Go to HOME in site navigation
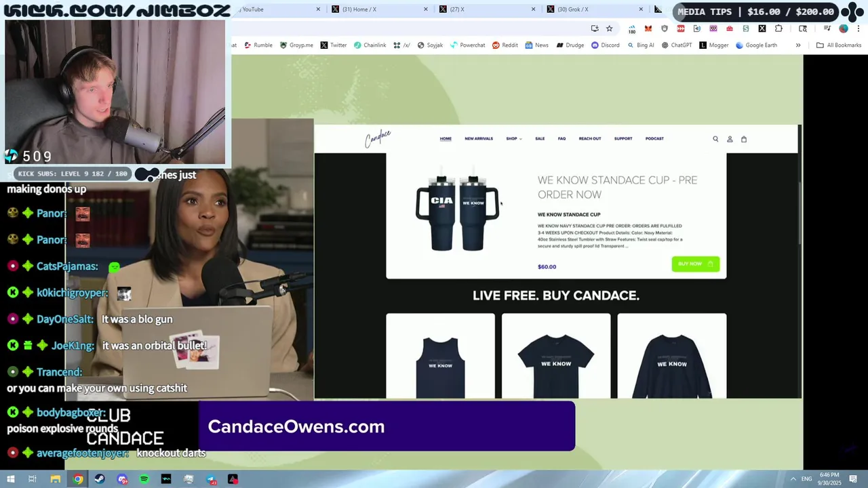The height and width of the screenshot is (488, 868). coord(446,139)
